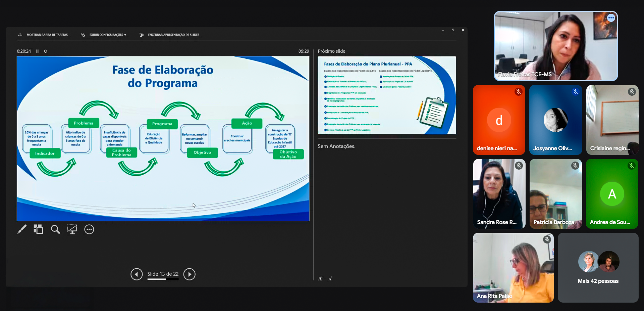
Task: Open the Mais 42 pessoas tile
Action: (x=598, y=268)
